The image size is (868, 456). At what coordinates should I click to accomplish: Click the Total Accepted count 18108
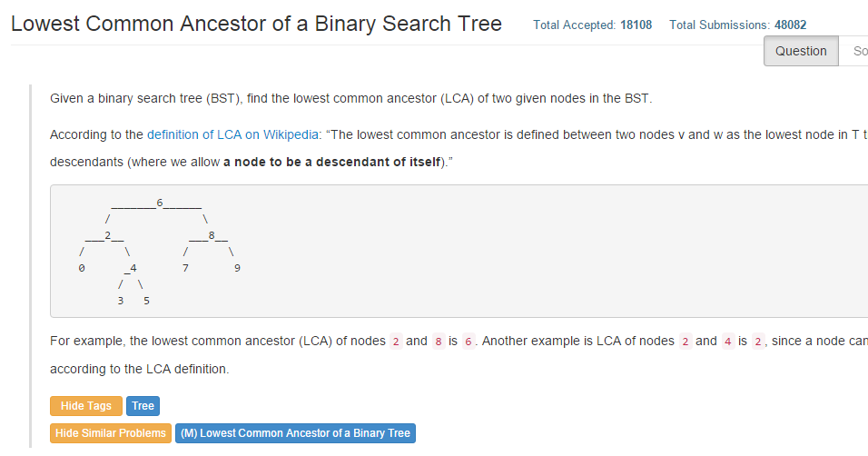(636, 25)
